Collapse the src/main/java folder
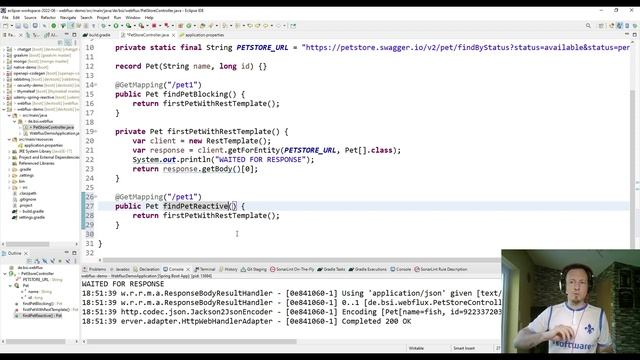Image resolution: width=640 pixels, height=360 pixels. click(x=9, y=116)
